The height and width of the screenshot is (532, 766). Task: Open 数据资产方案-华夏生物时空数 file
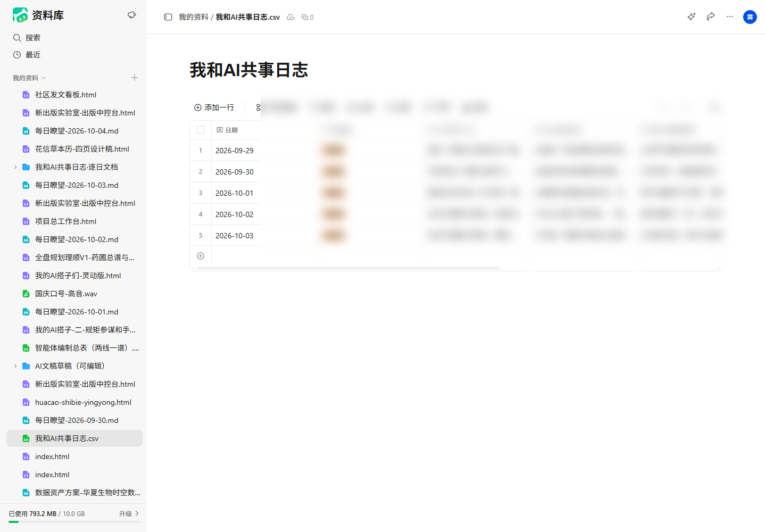coord(74,493)
